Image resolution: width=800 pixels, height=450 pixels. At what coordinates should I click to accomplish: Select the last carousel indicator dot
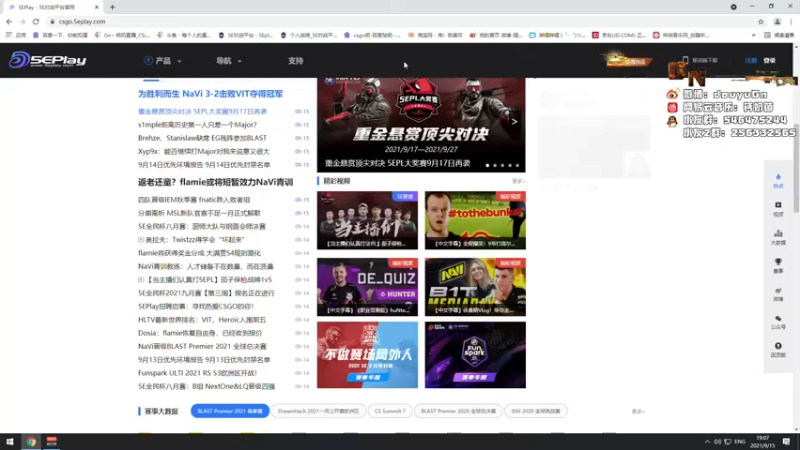pos(517,165)
